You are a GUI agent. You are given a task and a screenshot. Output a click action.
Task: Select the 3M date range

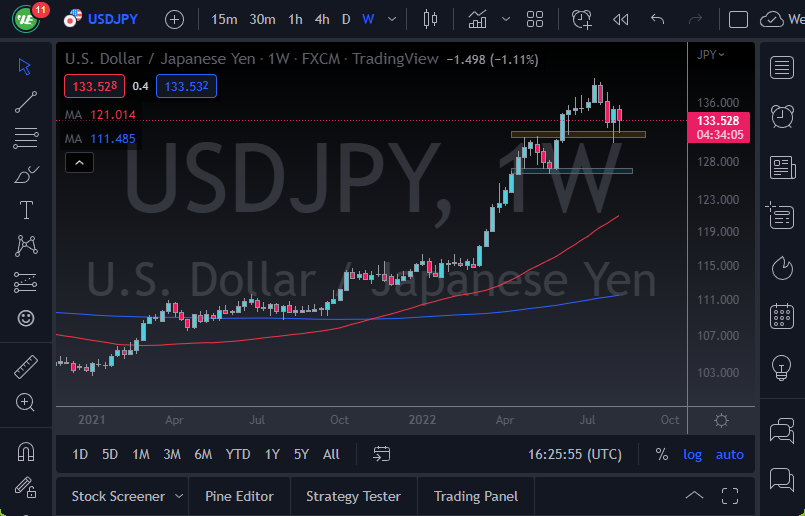click(x=172, y=454)
